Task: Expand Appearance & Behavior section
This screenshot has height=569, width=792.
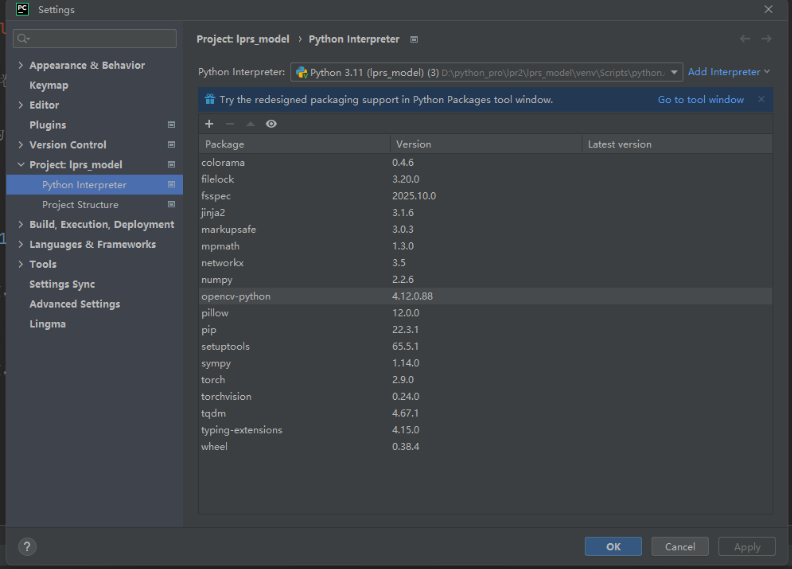Action: click(x=21, y=65)
